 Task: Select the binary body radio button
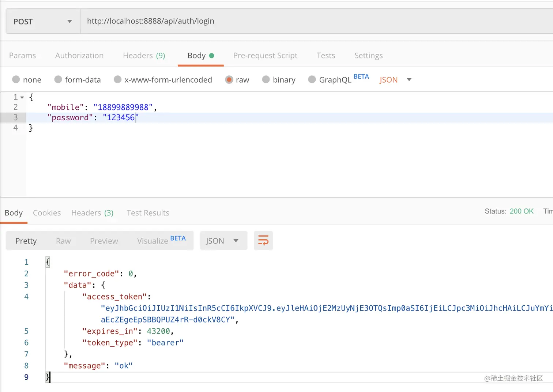pos(266,79)
